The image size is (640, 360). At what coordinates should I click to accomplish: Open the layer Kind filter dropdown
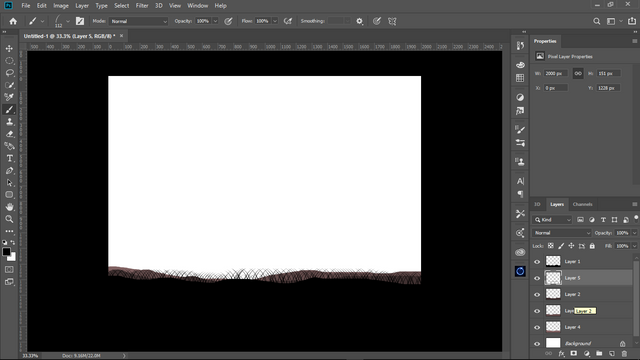pyautogui.click(x=552, y=220)
